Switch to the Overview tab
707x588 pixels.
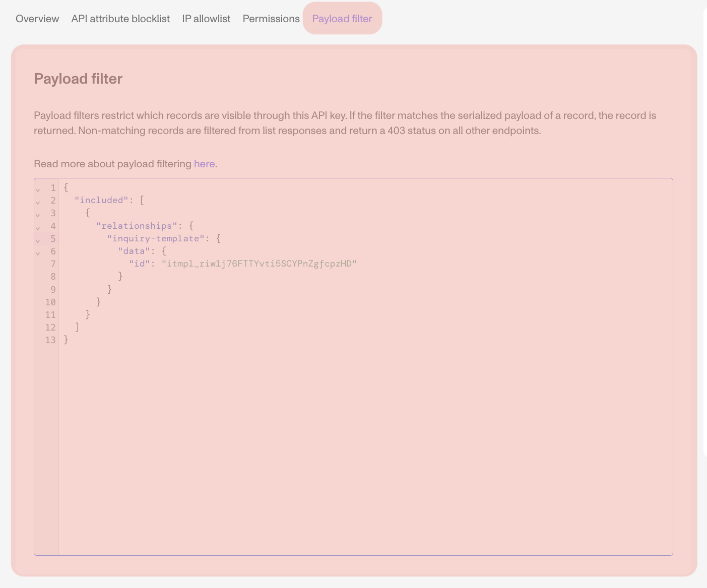(37, 19)
